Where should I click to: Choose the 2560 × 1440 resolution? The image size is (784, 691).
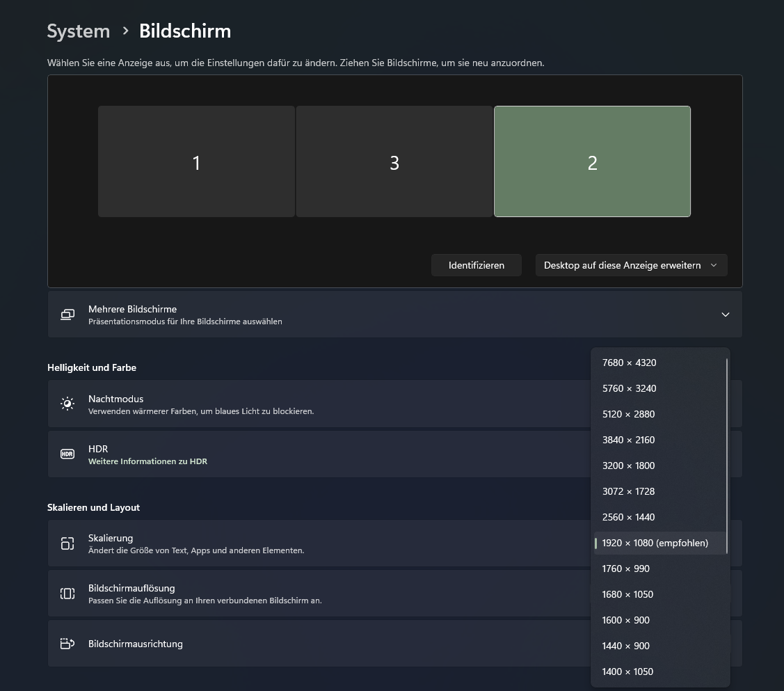pyautogui.click(x=628, y=517)
